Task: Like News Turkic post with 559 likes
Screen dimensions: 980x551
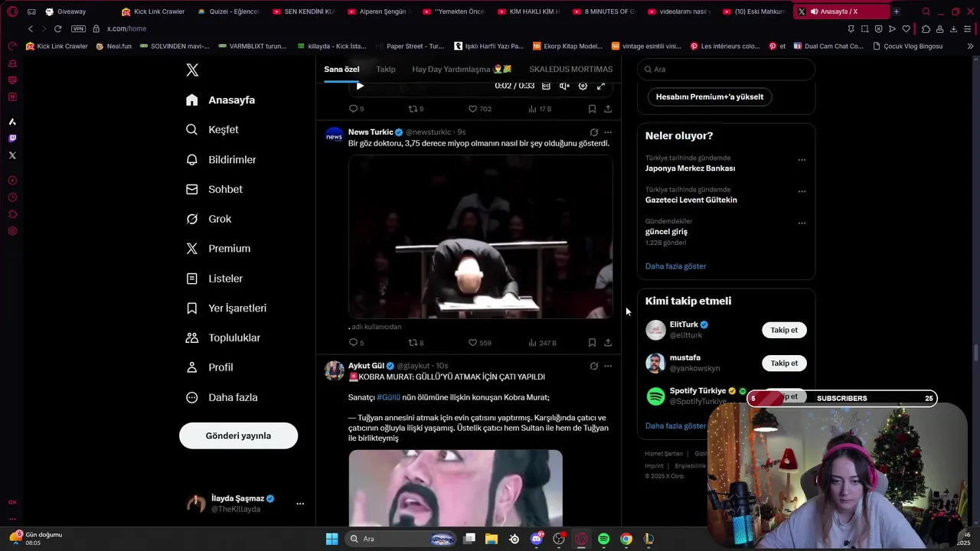Action: pyautogui.click(x=480, y=343)
